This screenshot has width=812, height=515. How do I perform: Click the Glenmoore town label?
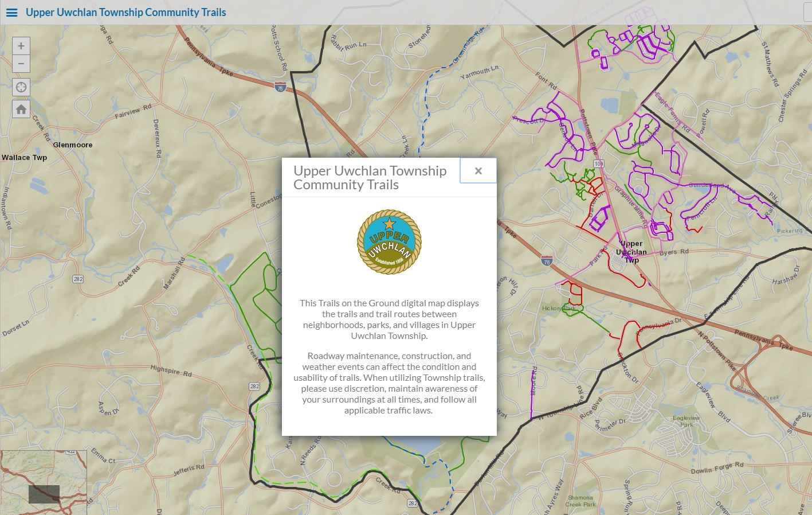tap(73, 145)
